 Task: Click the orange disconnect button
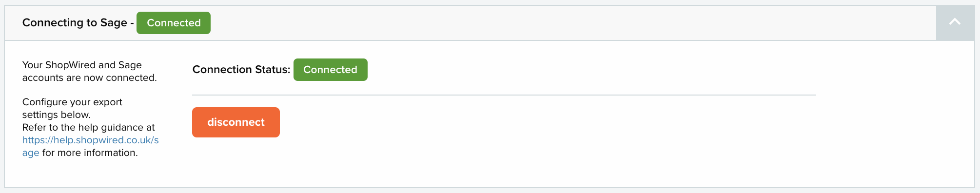[x=236, y=122]
